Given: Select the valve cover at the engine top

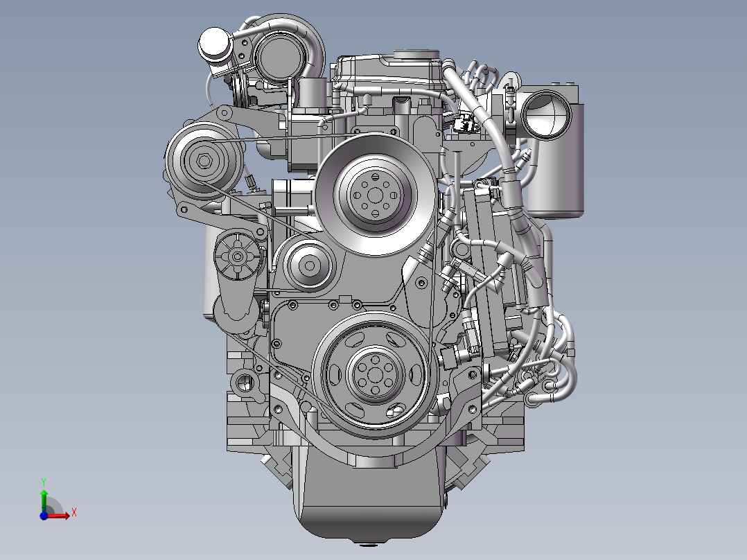Looking at the screenshot, I should [x=389, y=73].
